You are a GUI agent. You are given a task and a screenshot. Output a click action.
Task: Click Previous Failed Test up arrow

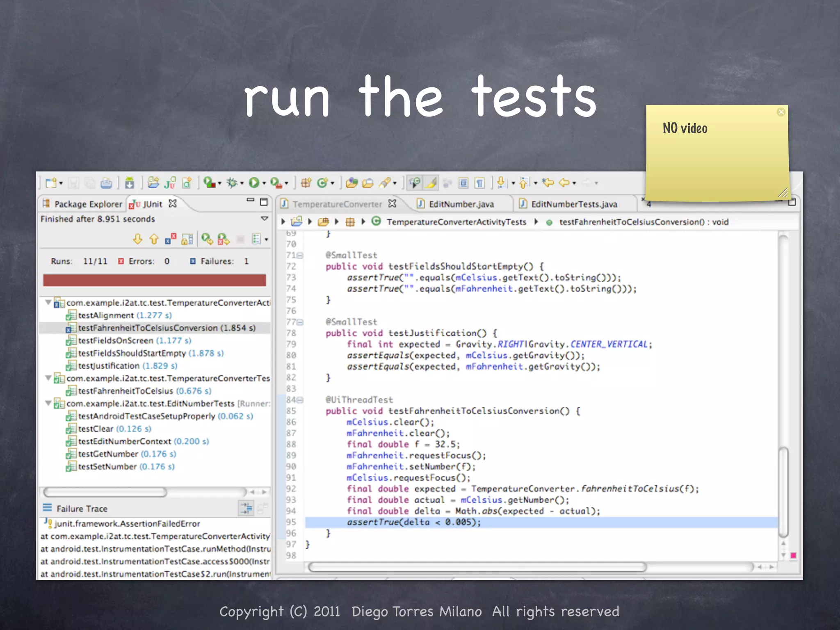tap(154, 239)
